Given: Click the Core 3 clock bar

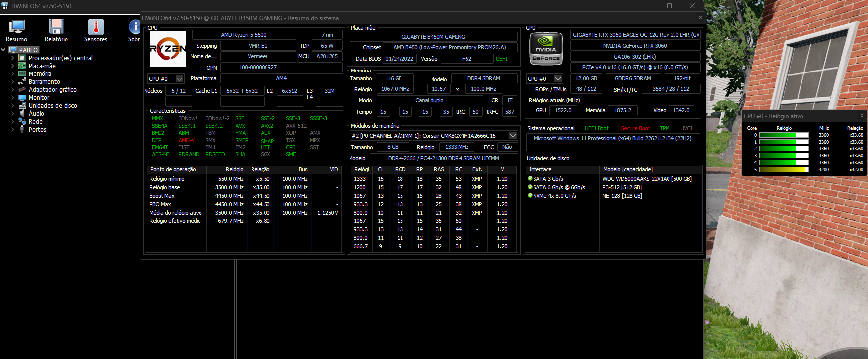Looking at the screenshot, I should coord(784,156).
